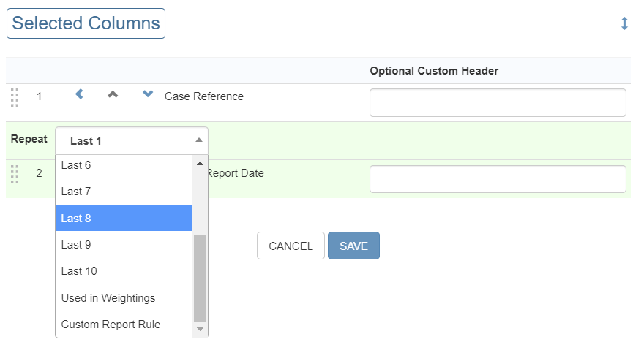This screenshot has height=345, width=644.
Task: Move Case Reference up with the up chevron
Action: 113,94
